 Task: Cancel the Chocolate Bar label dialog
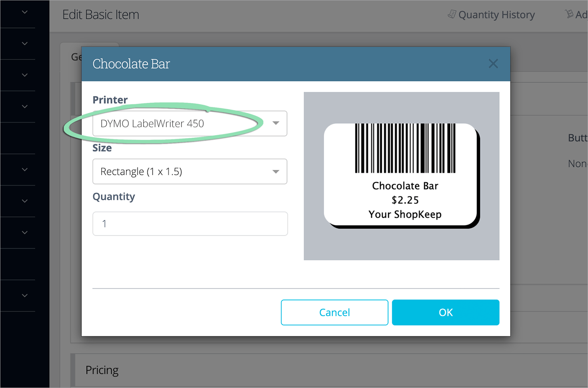pos(334,312)
